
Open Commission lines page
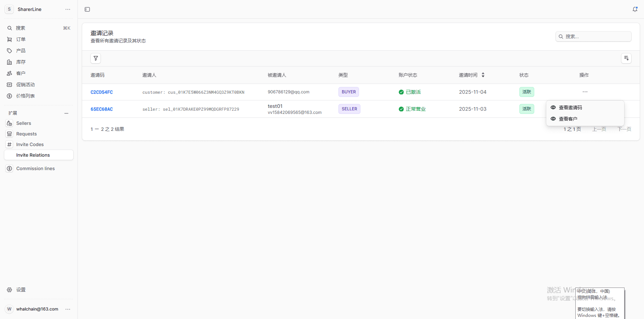point(35,169)
